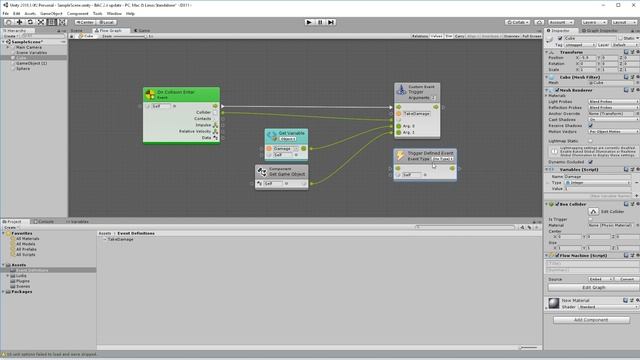Open the Window menu
Image resolution: width=640 pixels, height=360 pixels.
point(114,13)
